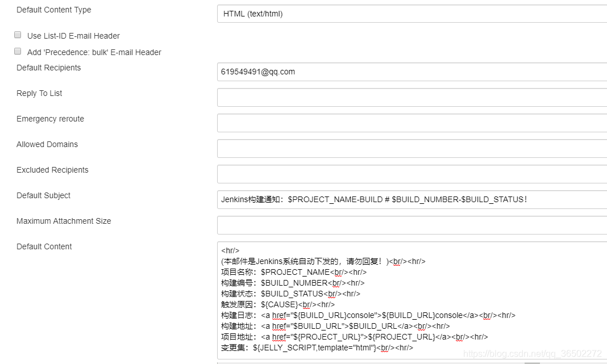Viewport: 607px width, 364px height.
Task: Click the Allowed Domains label
Action: (47, 144)
